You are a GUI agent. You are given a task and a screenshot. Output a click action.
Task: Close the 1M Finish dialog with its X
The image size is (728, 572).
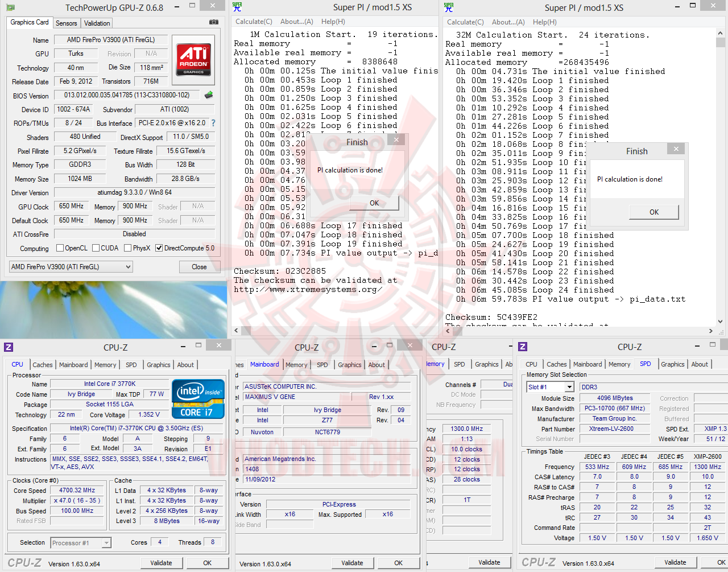(x=396, y=140)
